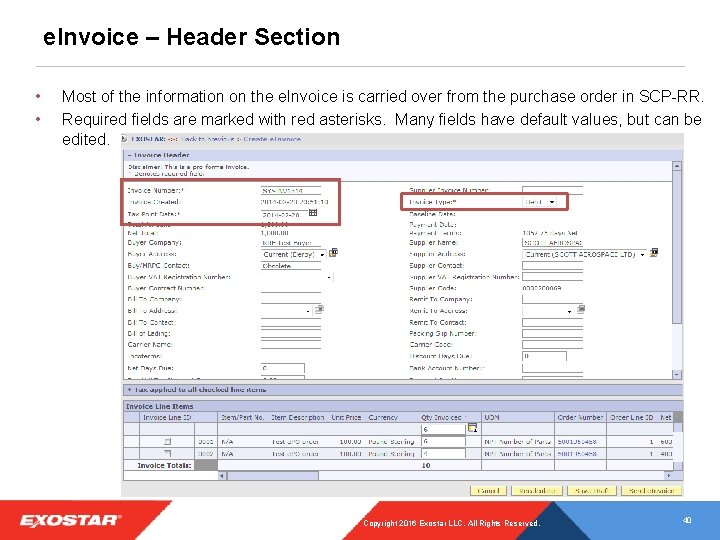Viewport: 720px width, 540px height.
Task: Click the header panel scroll-up arrow
Action: coord(677,166)
